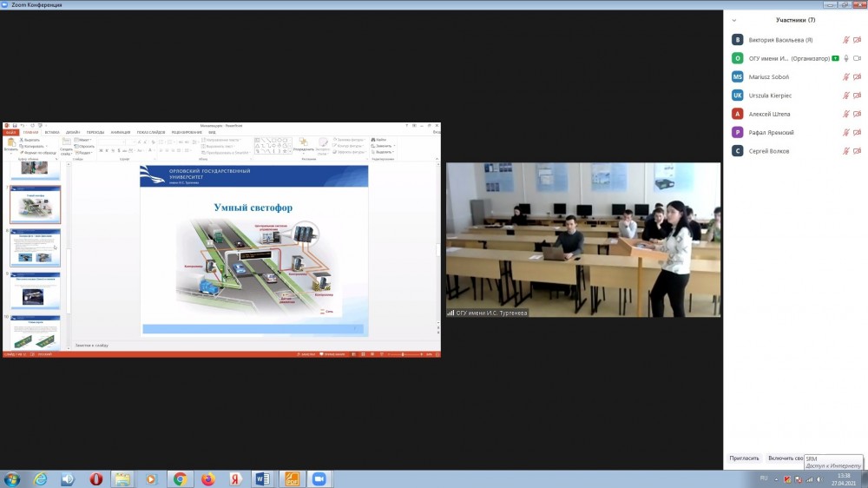Toggle camera icon for Mariusz Soboń
Viewport: 868px width, 488px height.
click(x=858, y=76)
